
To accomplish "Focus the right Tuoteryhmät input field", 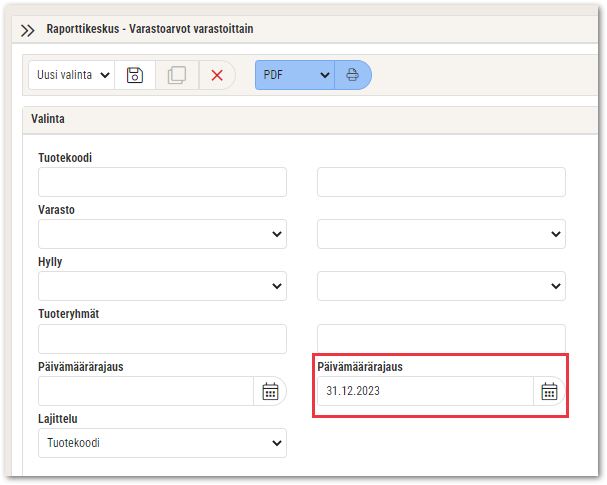I will [441, 339].
